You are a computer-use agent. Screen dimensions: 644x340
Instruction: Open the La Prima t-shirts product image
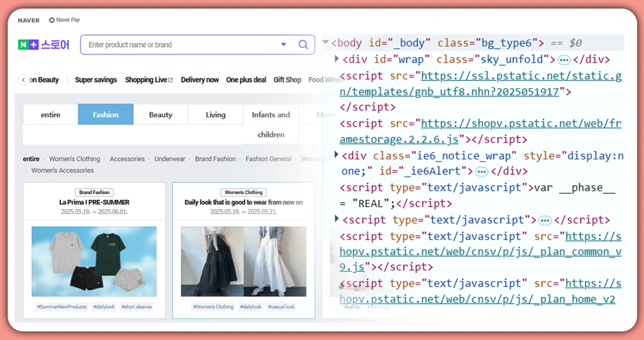coord(94,262)
